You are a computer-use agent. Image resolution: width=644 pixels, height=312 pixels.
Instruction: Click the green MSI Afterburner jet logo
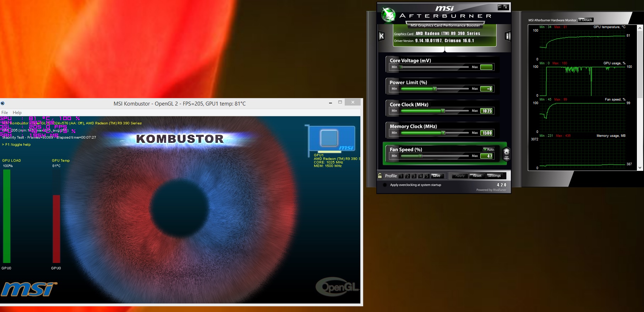[x=388, y=15]
